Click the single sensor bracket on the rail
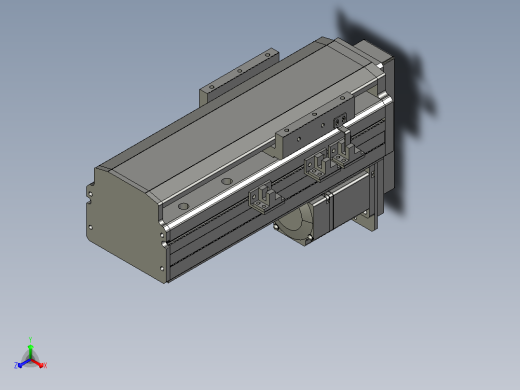 [x=265, y=197]
